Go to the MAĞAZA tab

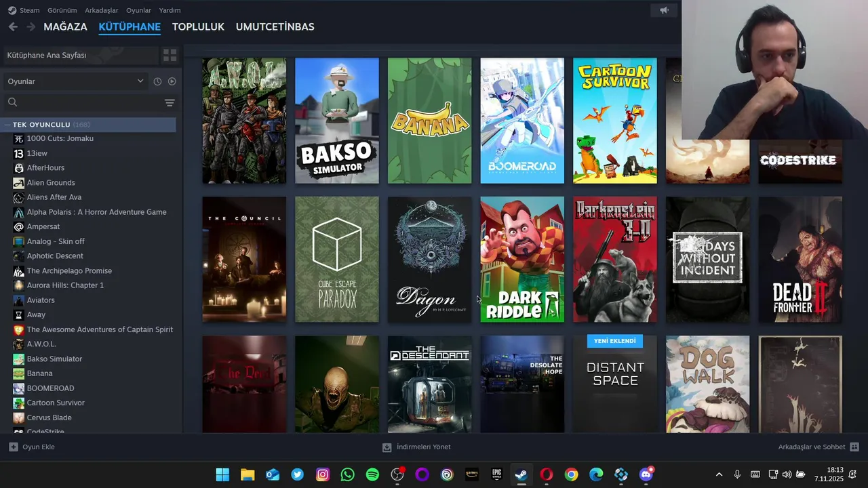[65, 26]
